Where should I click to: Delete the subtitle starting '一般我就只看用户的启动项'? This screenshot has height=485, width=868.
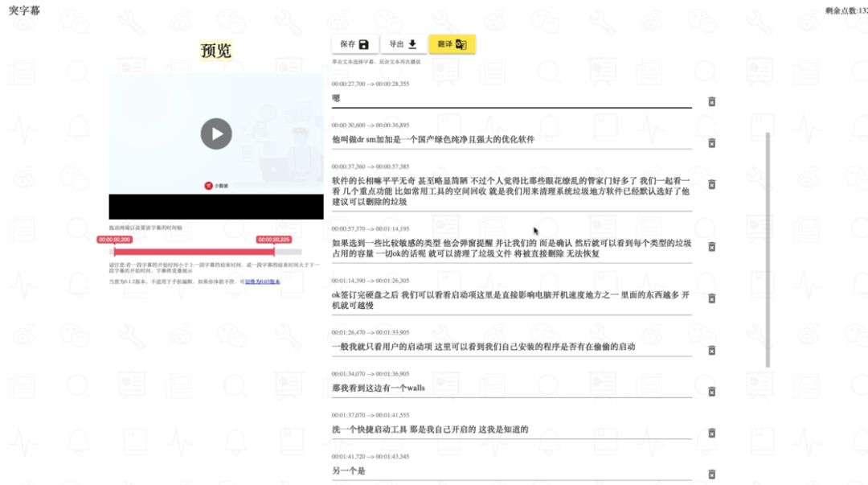[x=711, y=351]
